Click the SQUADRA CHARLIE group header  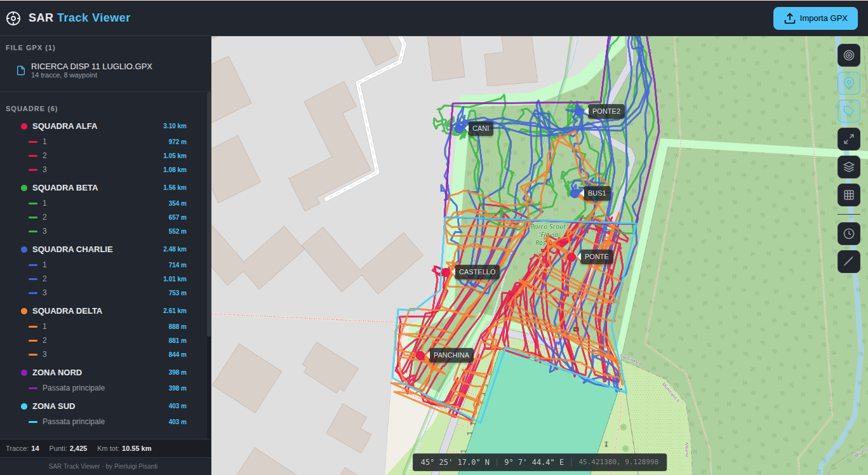pos(105,249)
